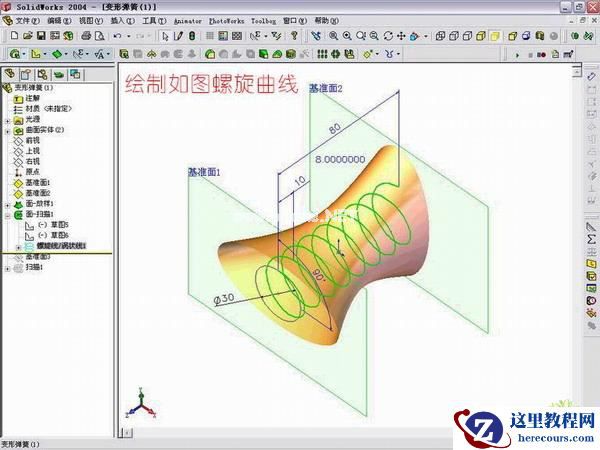Click Zoom to Area magnifier icon
The height and width of the screenshot is (450, 600).
coord(347,36)
